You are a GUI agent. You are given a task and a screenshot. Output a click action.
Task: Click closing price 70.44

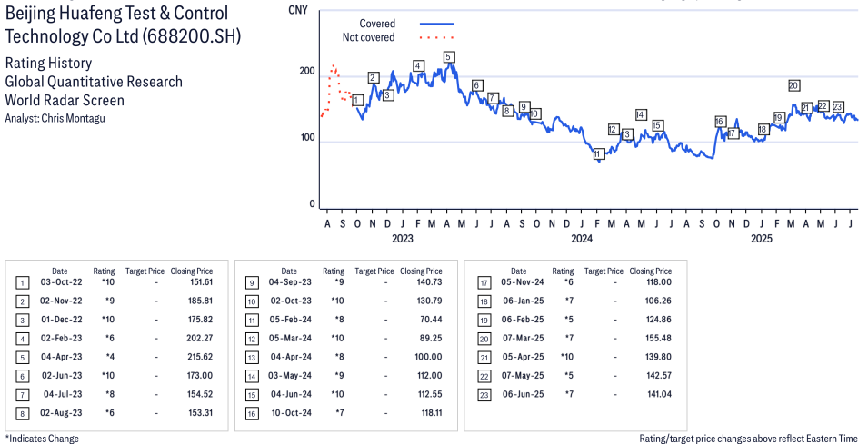[432, 320]
